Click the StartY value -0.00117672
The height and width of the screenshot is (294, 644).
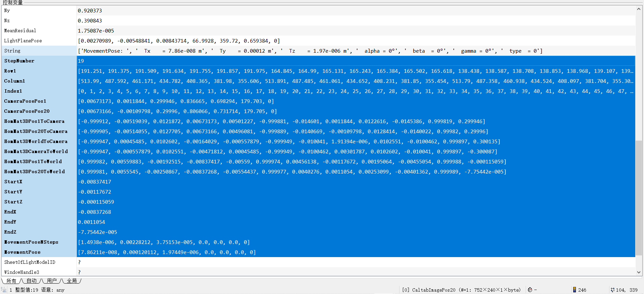pyautogui.click(x=95, y=192)
